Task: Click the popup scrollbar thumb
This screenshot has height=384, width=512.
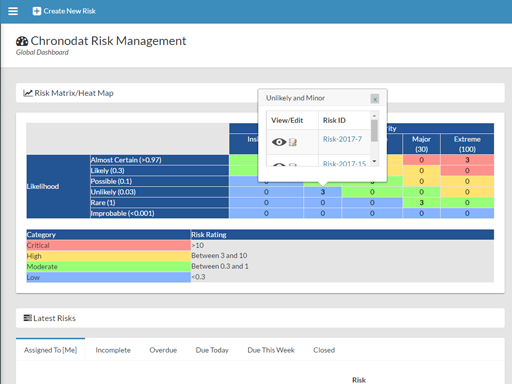Action: (x=374, y=131)
